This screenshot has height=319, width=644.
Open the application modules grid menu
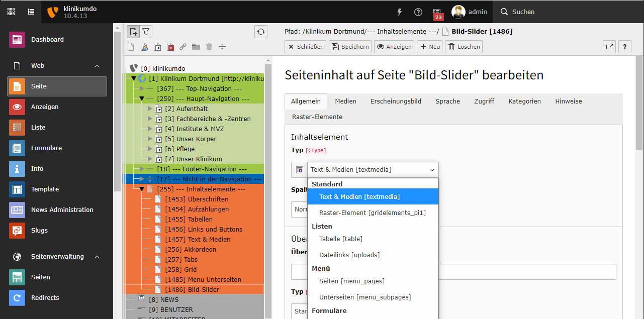[11, 12]
